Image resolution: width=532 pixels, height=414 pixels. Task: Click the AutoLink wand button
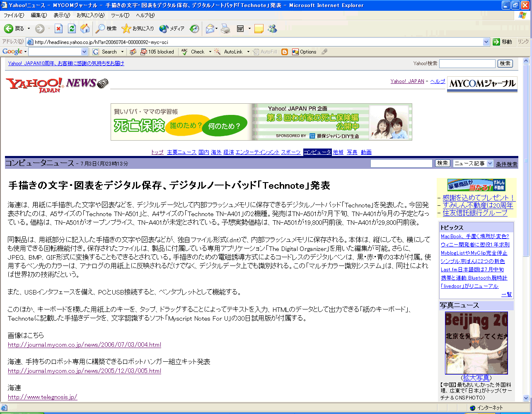pos(229,52)
